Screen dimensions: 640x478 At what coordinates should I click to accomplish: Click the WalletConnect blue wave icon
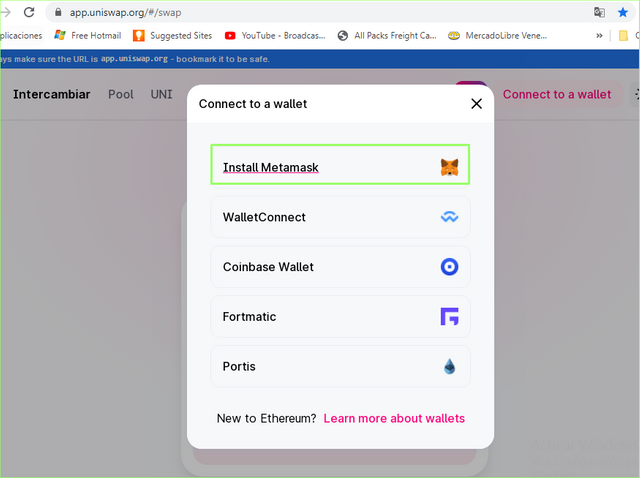tap(449, 217)
